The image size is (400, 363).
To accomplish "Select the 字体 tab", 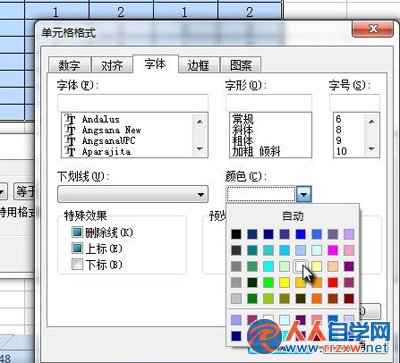I will (155, 64).
